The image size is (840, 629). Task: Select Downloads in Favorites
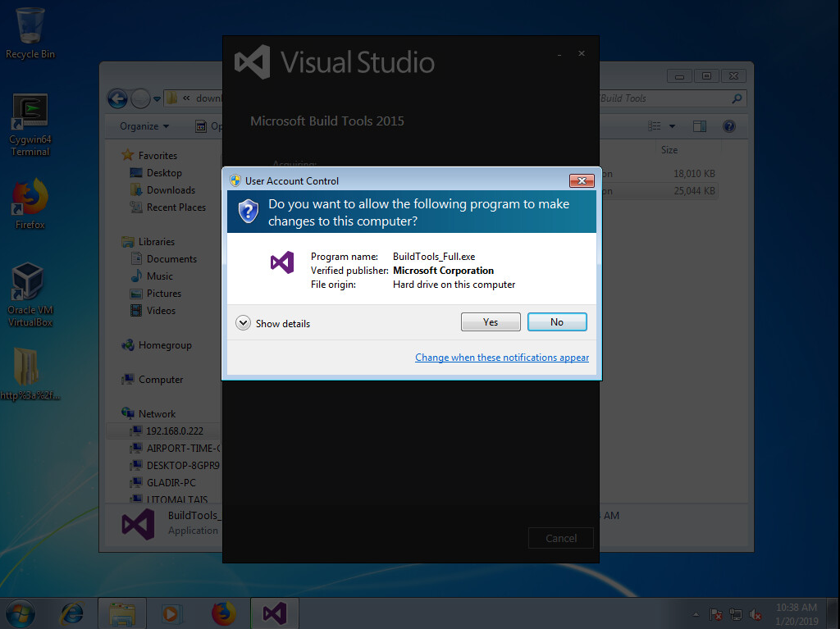(171, 190)
